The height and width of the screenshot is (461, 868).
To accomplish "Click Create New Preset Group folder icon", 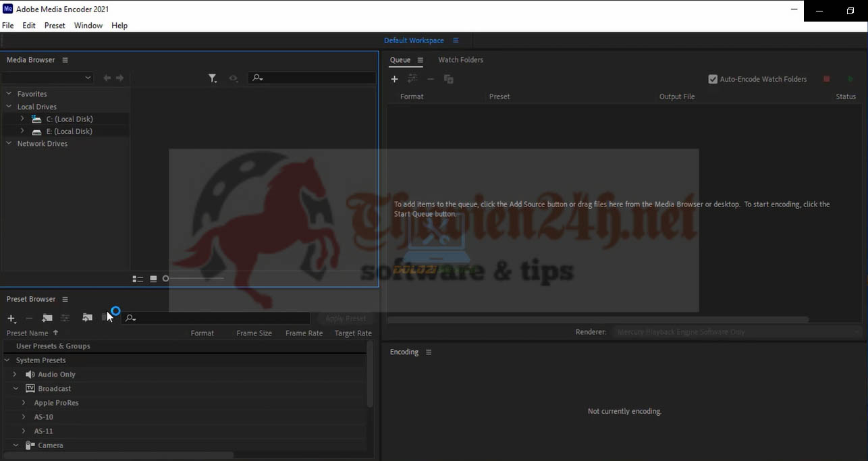I will 47,318.
